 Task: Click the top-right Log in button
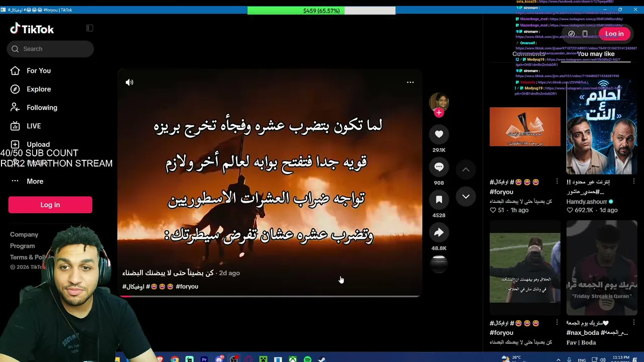(614, 34)
